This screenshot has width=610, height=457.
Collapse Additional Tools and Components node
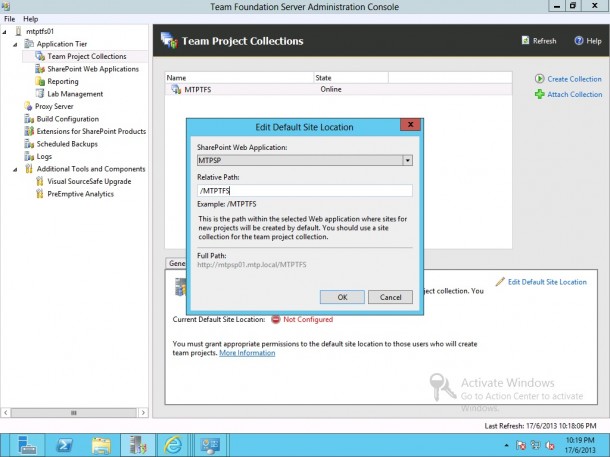pyautogui.click(x=15, y=169)
